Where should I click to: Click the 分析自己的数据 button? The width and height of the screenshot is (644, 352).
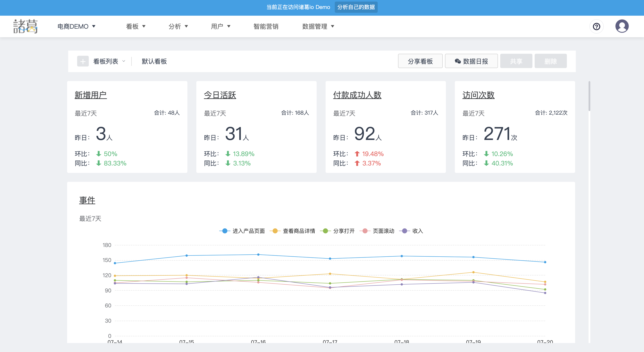click(356, 7)
